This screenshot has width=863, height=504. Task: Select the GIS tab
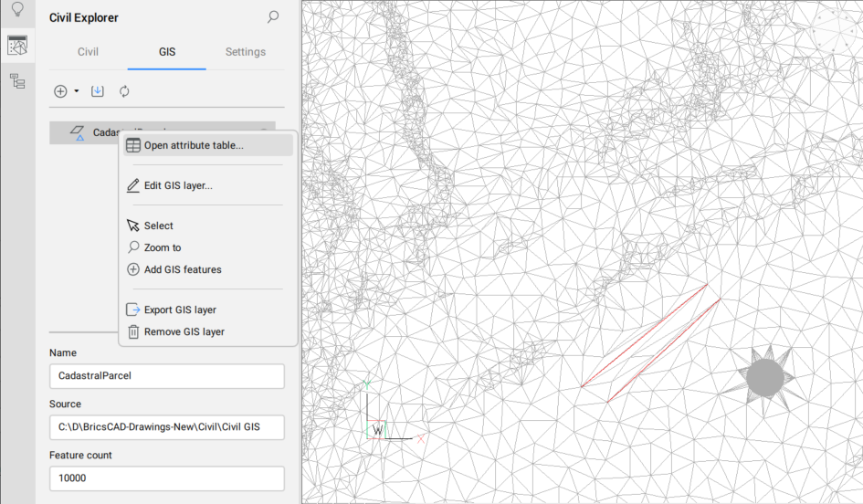[x=167, y=52]
